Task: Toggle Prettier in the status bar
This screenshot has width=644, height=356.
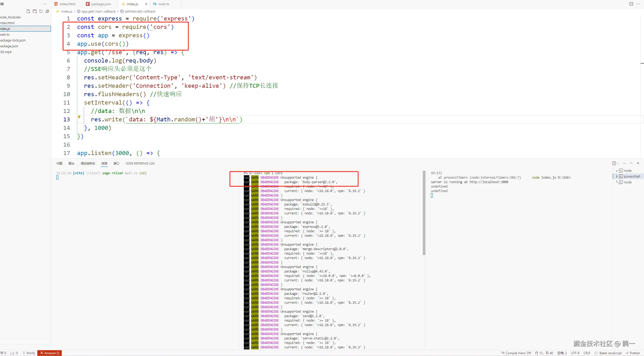Action: click(633, 353)
